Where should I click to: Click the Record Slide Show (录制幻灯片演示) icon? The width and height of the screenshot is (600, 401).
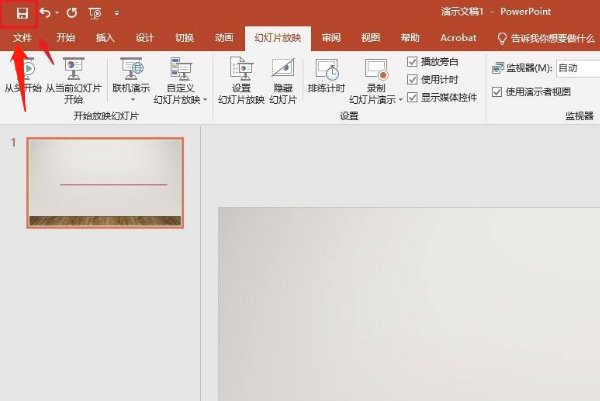pyautogui.click(x=376, y=72)
